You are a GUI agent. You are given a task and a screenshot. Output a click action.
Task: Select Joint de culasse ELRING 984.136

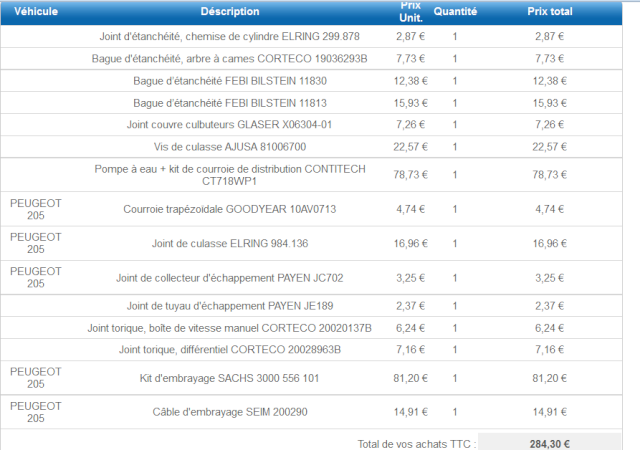point(230,243)
